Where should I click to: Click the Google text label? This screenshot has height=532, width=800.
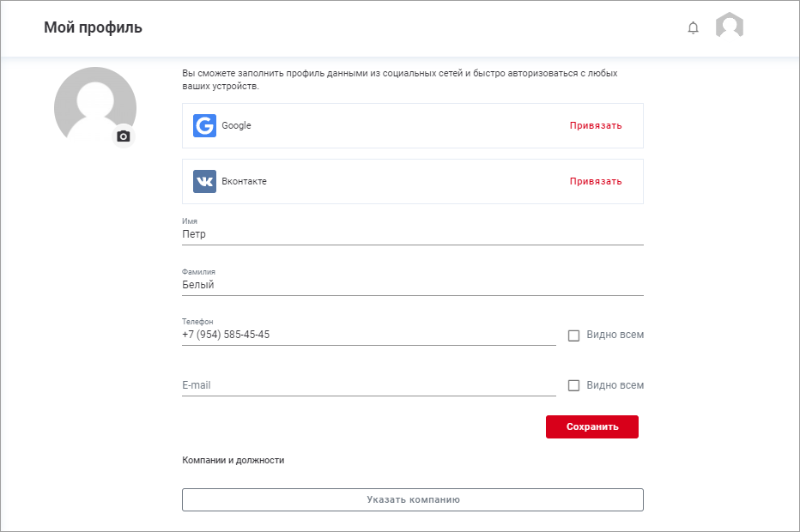pos(236,125)
